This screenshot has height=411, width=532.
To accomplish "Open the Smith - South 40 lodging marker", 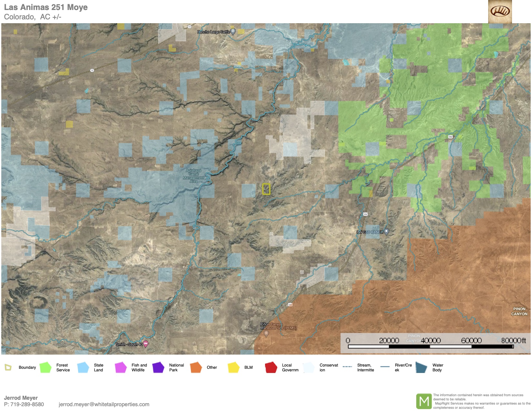I will pos(146,344).
